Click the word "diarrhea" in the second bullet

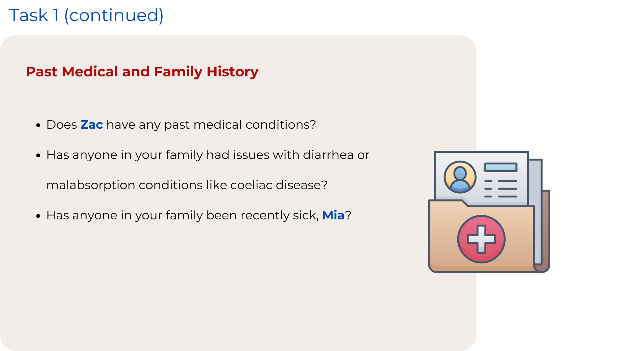(328, 155)
